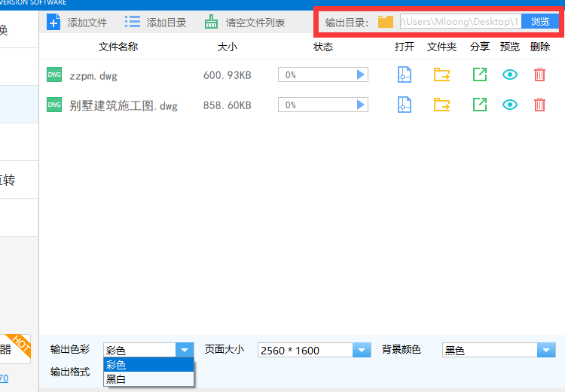Viewport: 565px width, 392px height.
Task: Open the output folder for 别墅建筑施工图.dwg
Action: click(x=441, y=105)
